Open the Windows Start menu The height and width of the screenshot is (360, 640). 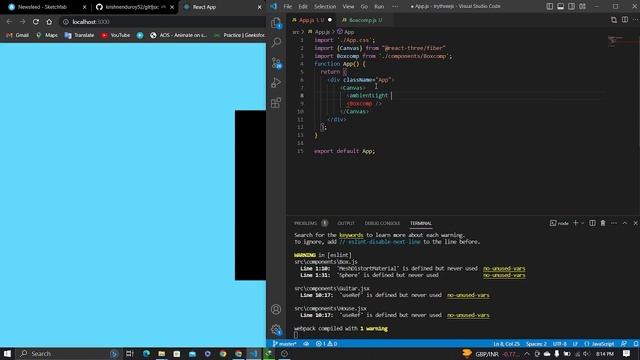point(7,353)
